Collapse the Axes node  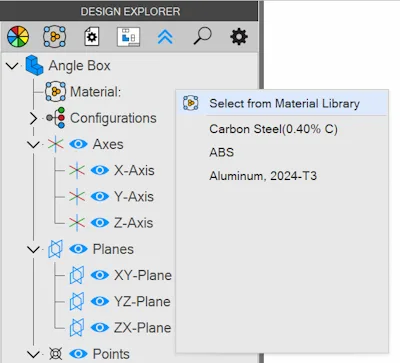33,144
